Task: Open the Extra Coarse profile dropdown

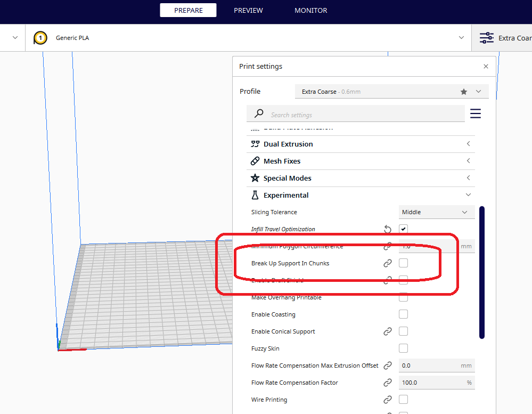Action: 391,91
